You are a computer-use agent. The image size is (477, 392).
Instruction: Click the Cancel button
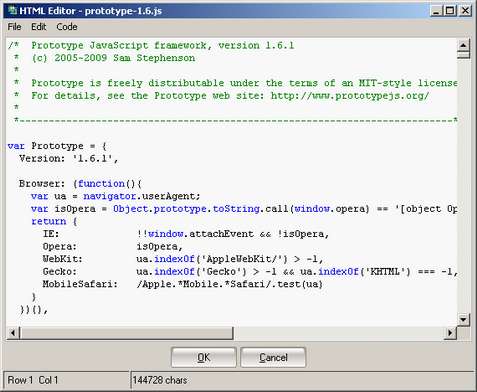pyautogui.click(x=273, y=357)
